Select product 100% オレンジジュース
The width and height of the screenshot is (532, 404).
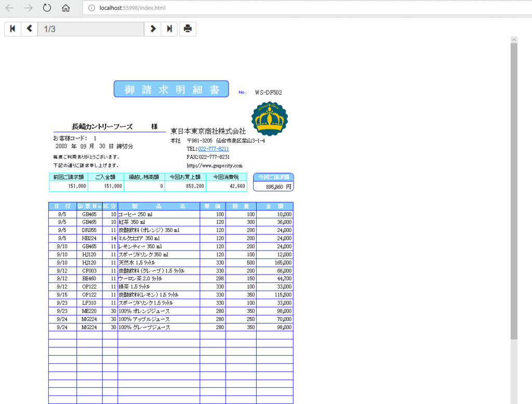point(144,311)
